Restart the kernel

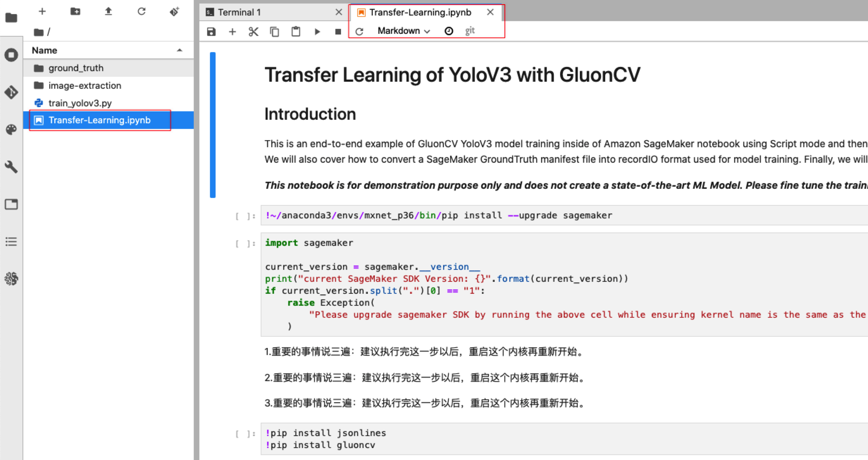pos(359,32)
